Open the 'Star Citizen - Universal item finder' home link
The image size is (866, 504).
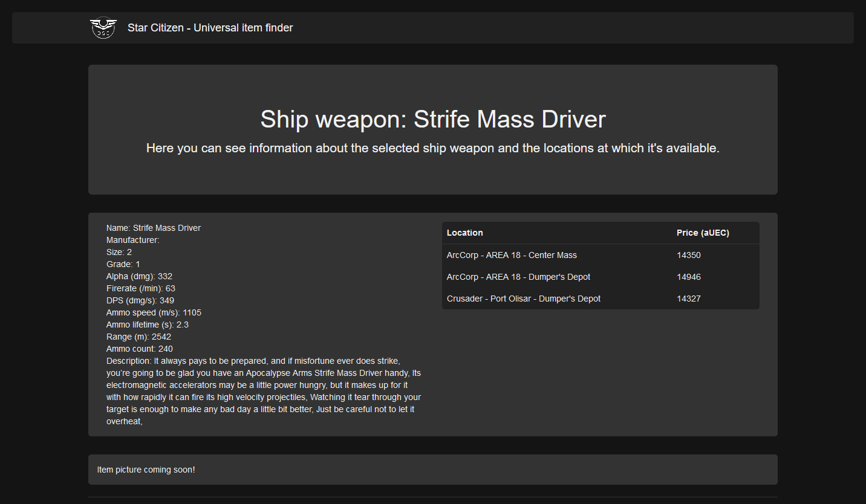click(x=210, y=28)
